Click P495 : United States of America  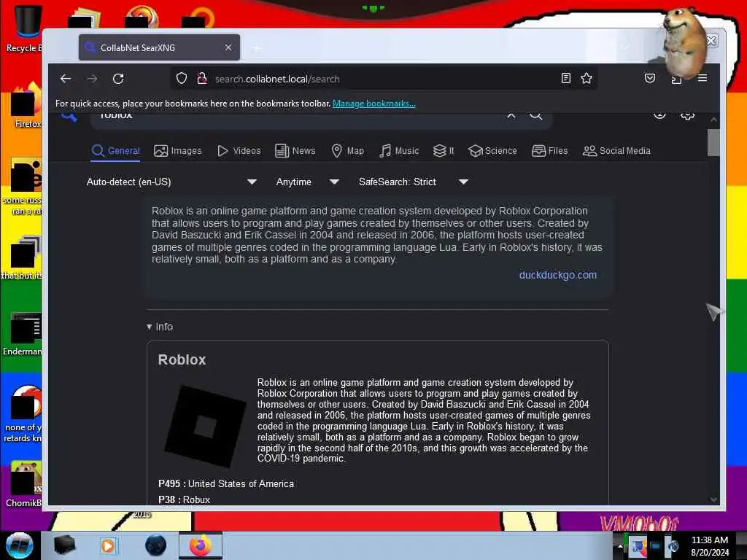(x=226, y=484)
